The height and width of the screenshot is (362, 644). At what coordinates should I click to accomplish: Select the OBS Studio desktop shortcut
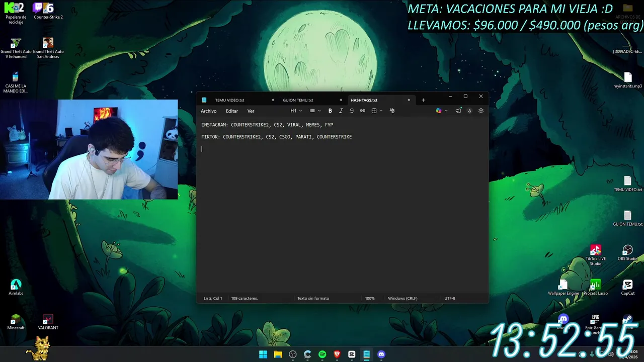point(627,253)
